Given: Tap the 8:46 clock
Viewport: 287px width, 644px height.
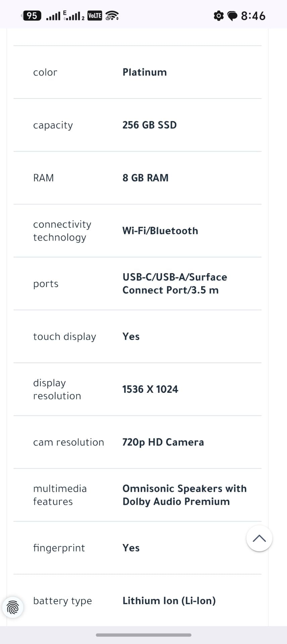Looking at the screenshot, I should (253, 16).
